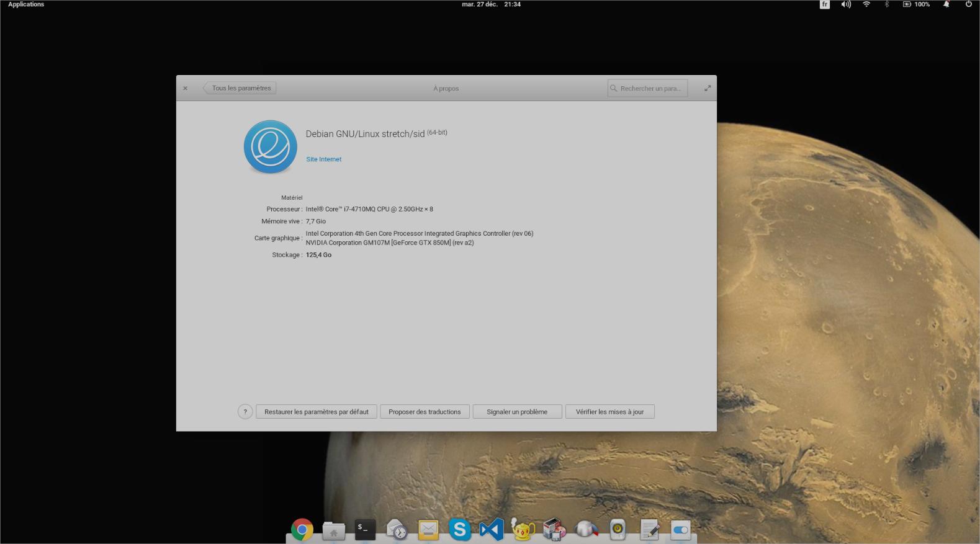Viewport: 980px width, 544px height.
Task: Click the NVIDIA GeForce GTX 850M line
Action: pyautogui.click(x=389, y=243)
